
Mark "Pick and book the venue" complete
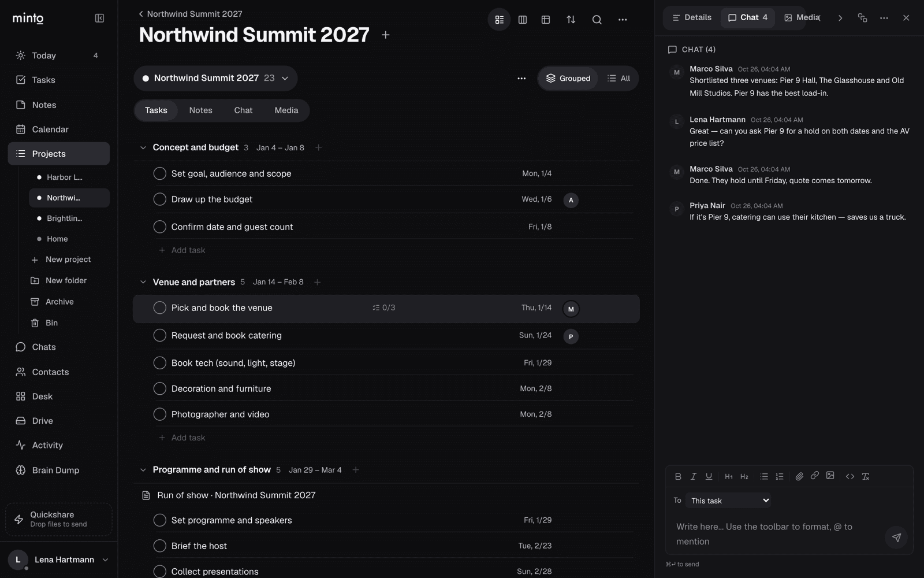click(160, 308)
